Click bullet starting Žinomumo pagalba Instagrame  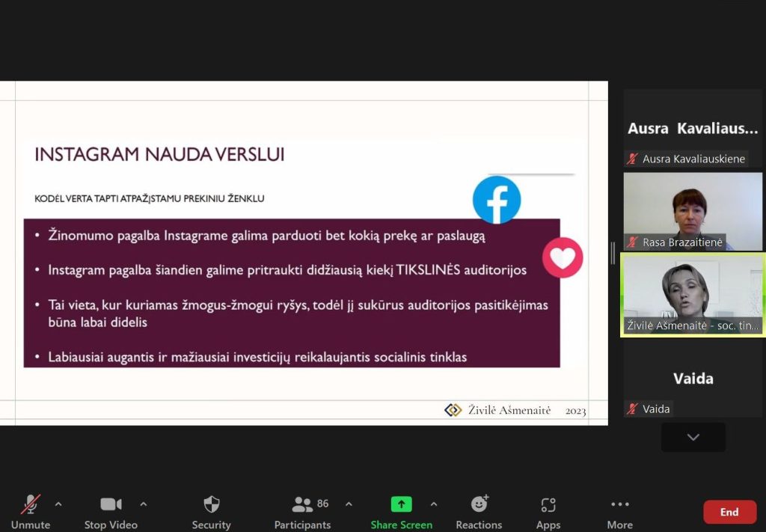coord(267,236)
